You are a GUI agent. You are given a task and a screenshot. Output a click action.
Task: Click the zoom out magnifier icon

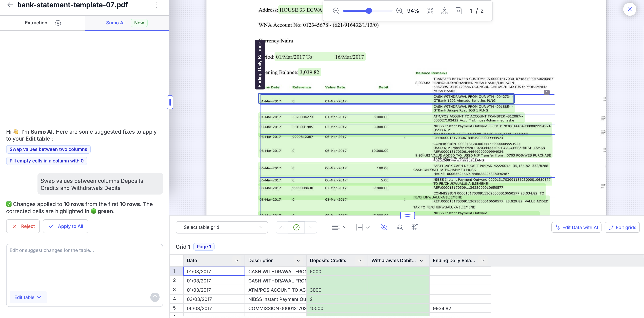point(336,11)
